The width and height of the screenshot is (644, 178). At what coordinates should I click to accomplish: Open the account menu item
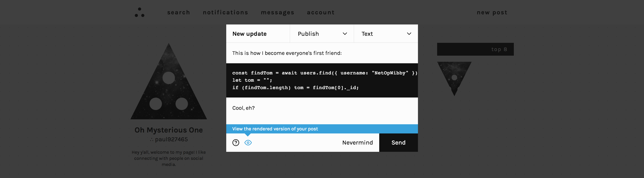(321, 12)
